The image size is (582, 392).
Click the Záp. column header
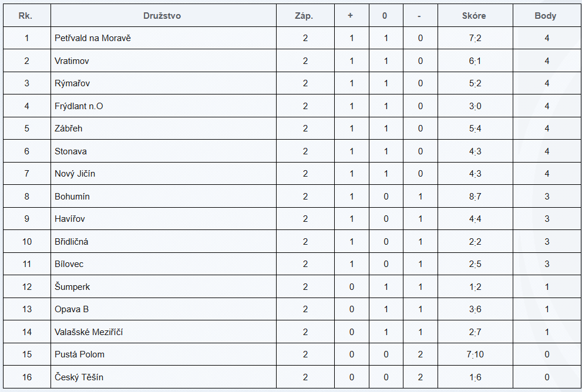pos(304,16)
